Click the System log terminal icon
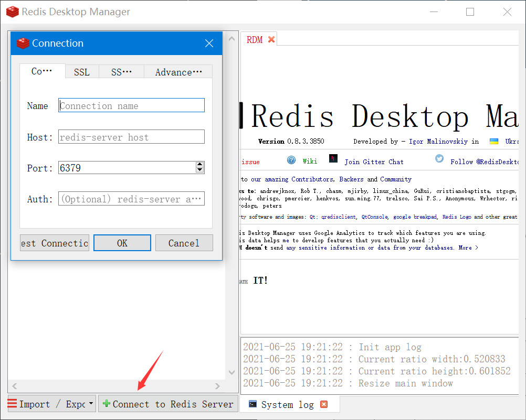This screenshot has height=420, width=526. [x=253, y=404]
